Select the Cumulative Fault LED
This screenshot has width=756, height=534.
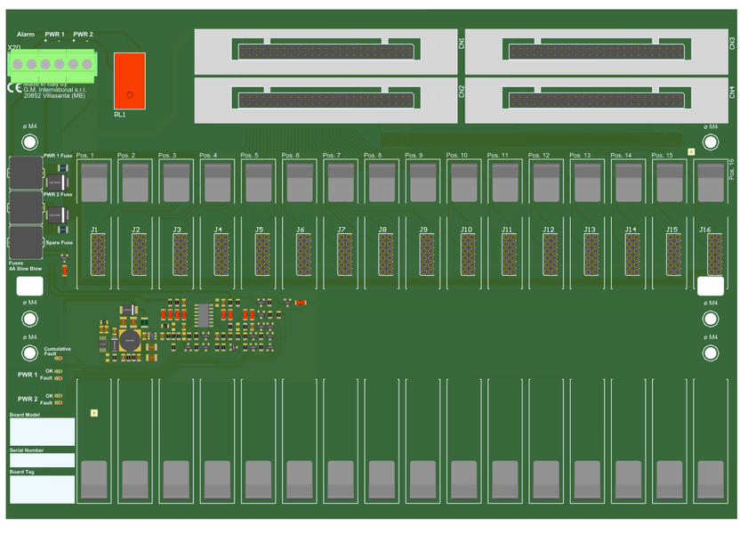(x=59, y=358)
